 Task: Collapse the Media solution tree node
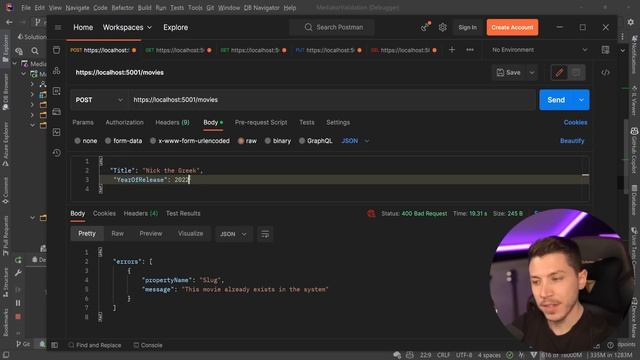pyautogui.click(x=15, y=64)
